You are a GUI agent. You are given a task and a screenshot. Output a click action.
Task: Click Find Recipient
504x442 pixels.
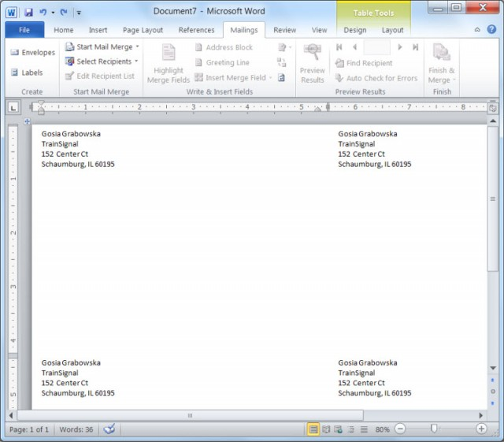tap(364, 63)
